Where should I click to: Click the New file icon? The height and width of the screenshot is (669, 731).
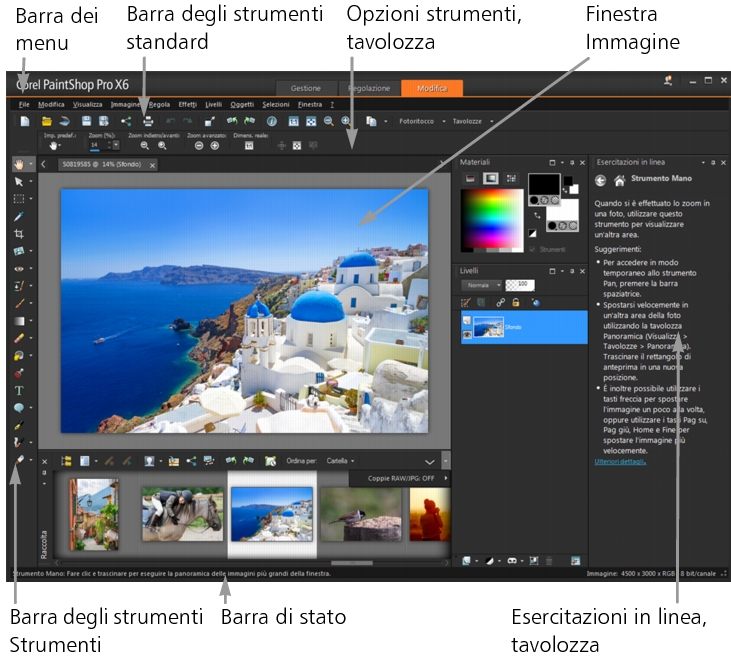click(x=25, y=121)
